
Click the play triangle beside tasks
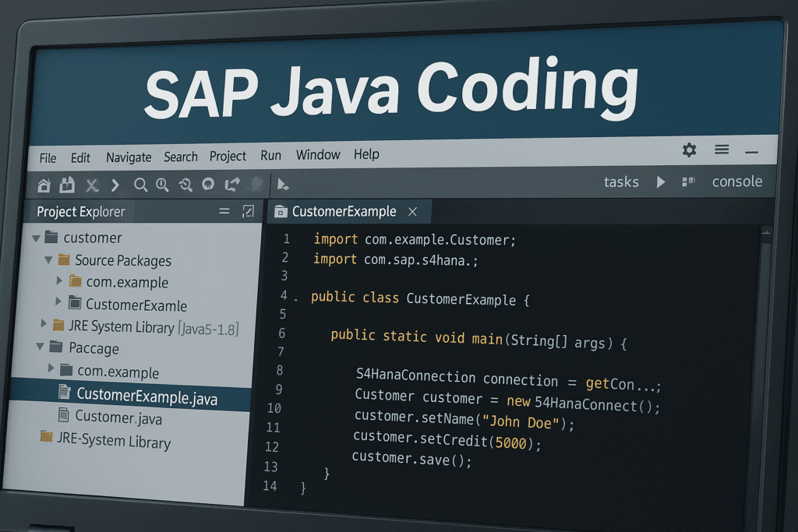coord(661,182)
